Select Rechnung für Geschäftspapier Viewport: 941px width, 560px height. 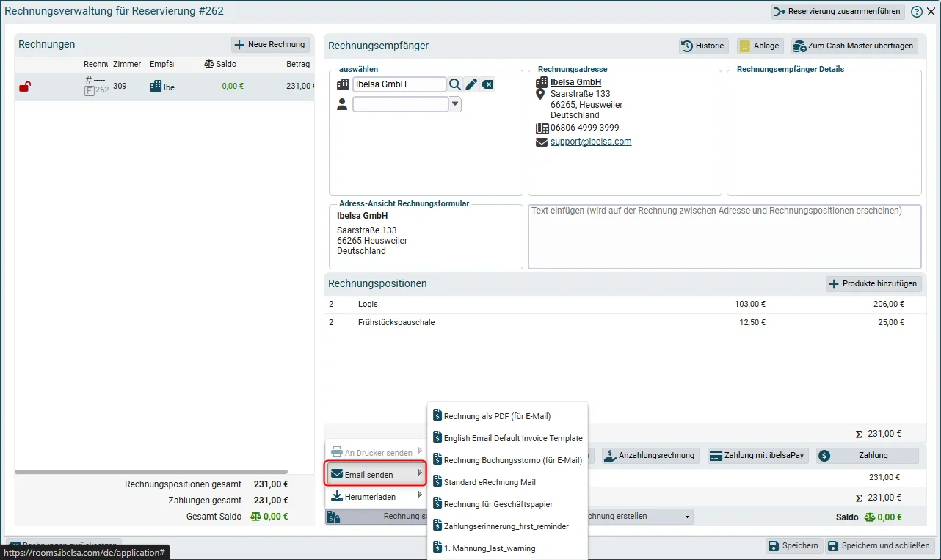point(507,504)
